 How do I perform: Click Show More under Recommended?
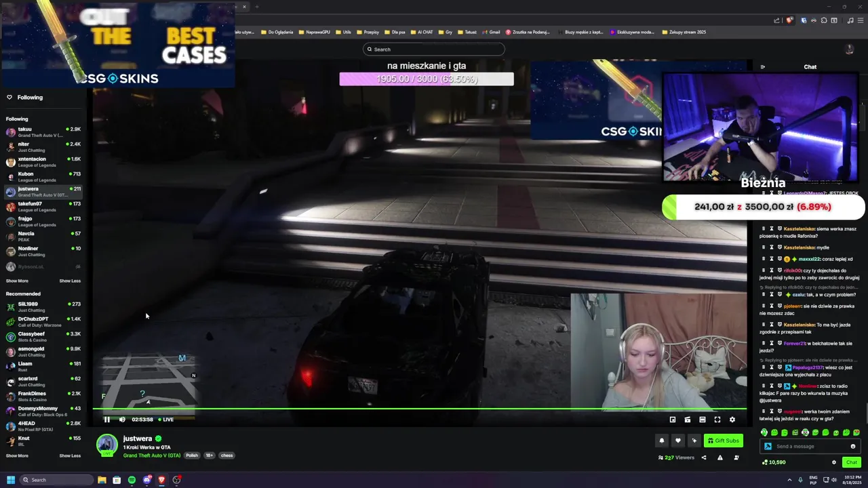pos(17,455)
